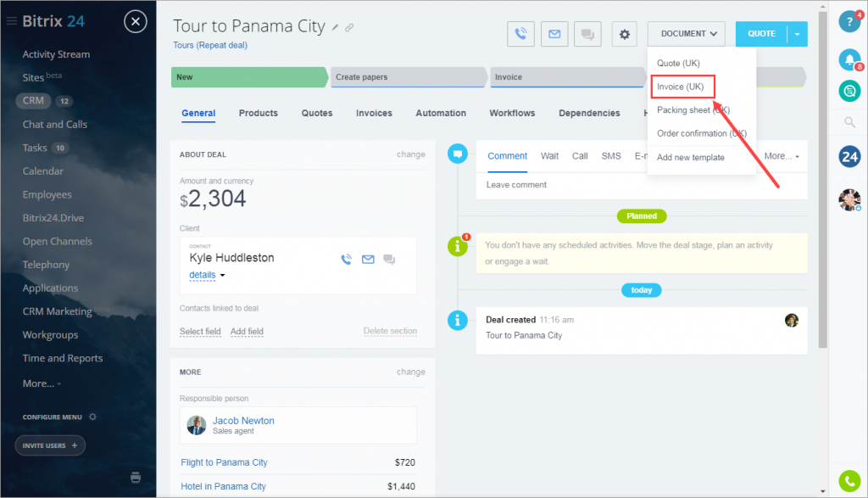
Task: Click the author avatar on Deal created entry
Action: pos(792,320)
